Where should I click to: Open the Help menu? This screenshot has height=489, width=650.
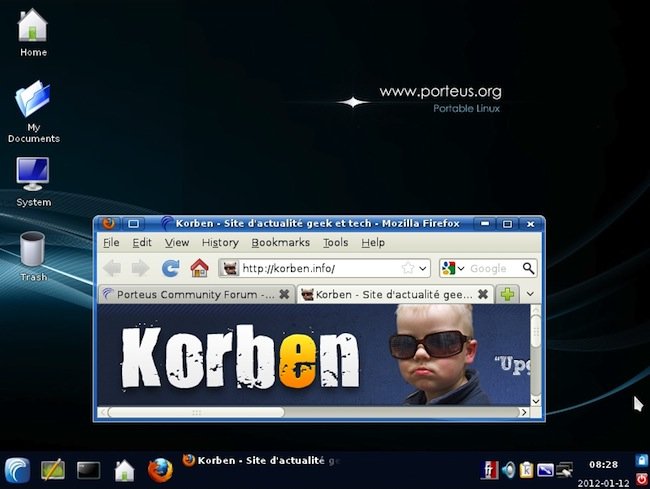tap(373, 242)
